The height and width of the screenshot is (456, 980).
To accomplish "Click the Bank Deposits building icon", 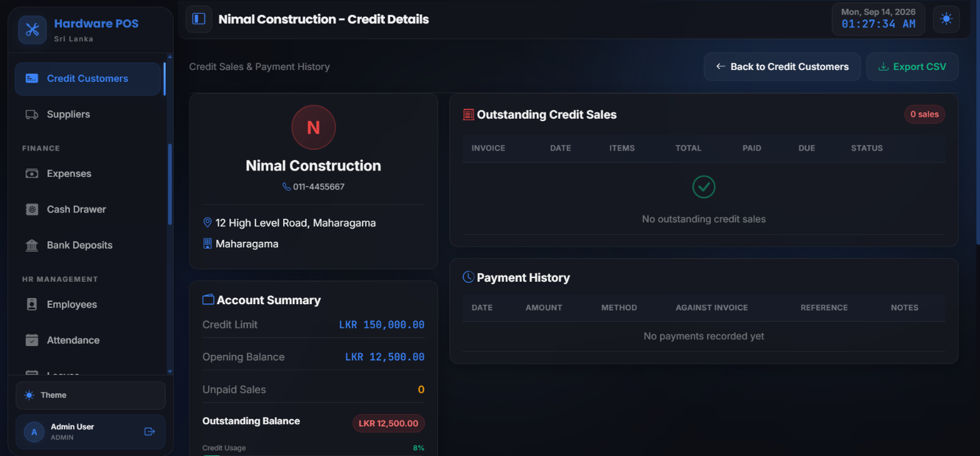I will (32, 245).
